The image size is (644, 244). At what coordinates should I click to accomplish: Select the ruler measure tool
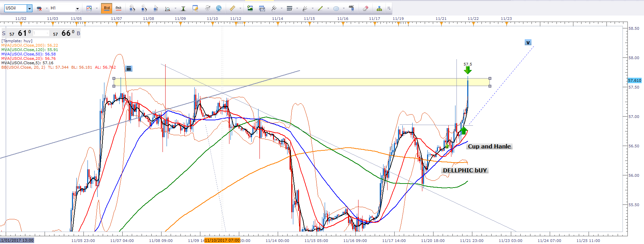(x=232, y=8)
